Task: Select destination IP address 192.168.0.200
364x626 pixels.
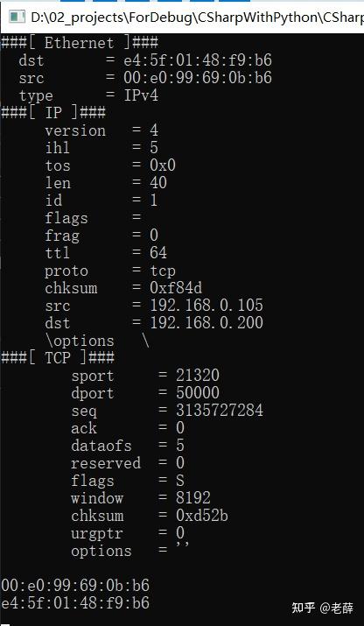Action: point(206,323)
